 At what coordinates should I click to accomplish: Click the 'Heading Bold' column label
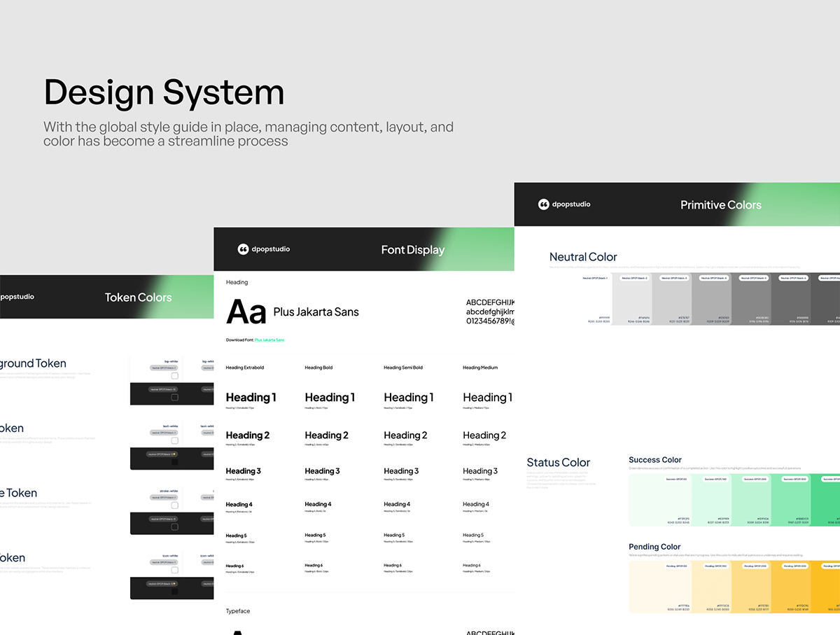pos(318,368)
